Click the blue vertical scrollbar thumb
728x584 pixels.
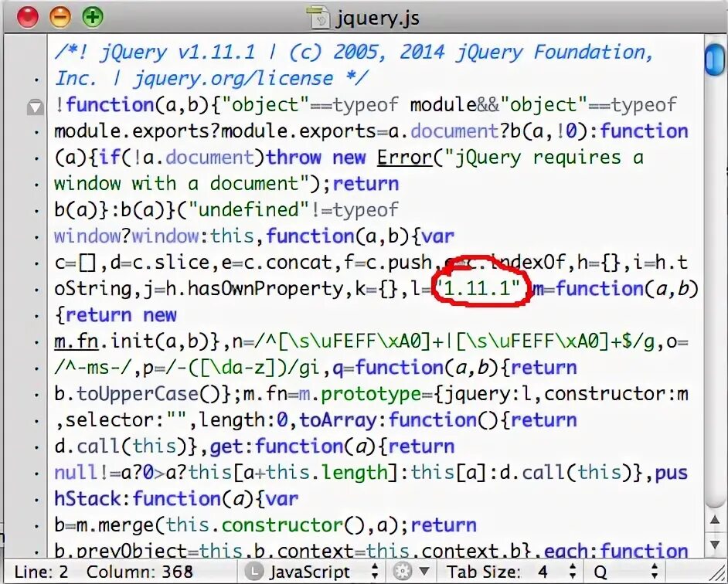[714, 59]
